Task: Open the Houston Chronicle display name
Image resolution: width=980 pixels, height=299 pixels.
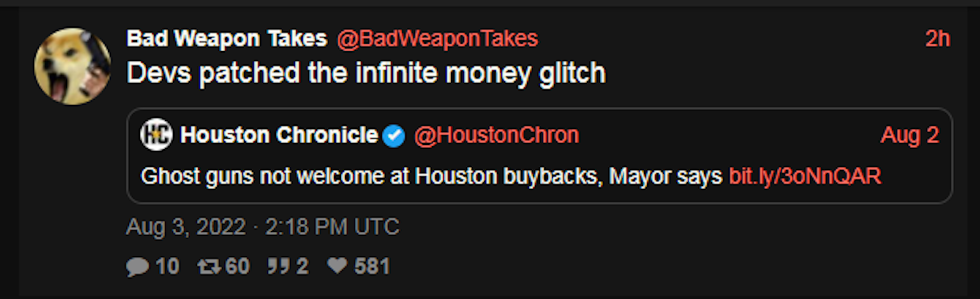Action: pyautogui.click(x=279, y=135)
